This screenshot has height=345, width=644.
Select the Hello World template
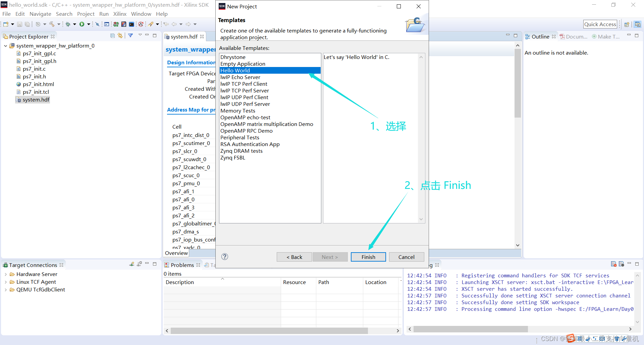(x=270, y=70)
